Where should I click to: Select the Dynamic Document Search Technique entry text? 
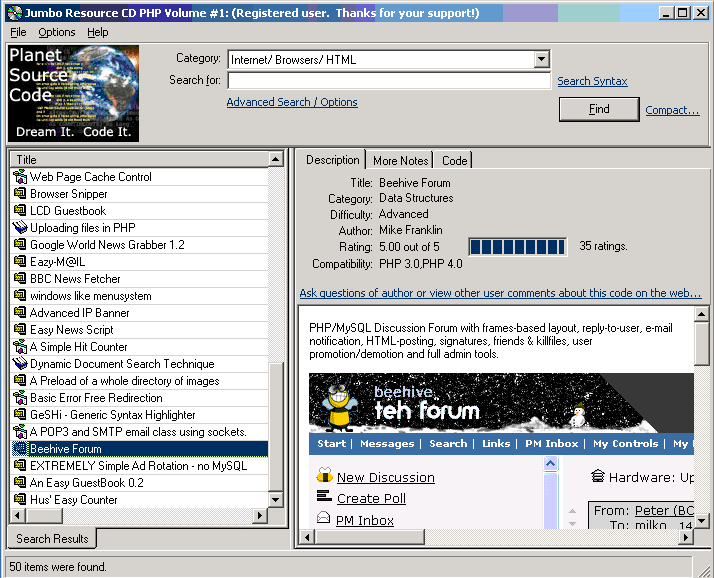pyautogui.click(x=122, y=363)
